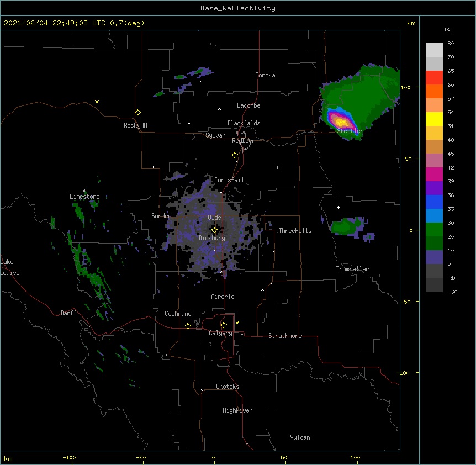Pick the purple 36-39 dBZ legend swatch
476x465 pixels.
pyautogui.click(x=434, y=188)
